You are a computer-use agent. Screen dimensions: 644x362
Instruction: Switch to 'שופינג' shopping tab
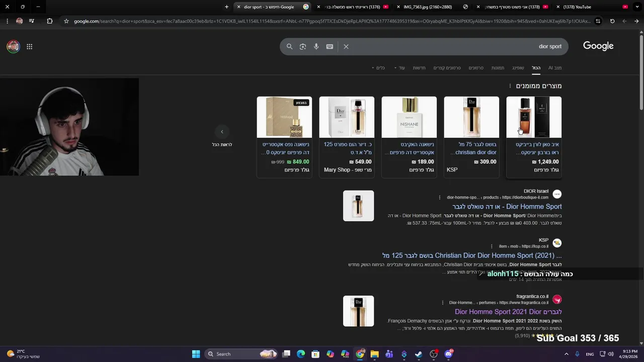coord(518,68)
